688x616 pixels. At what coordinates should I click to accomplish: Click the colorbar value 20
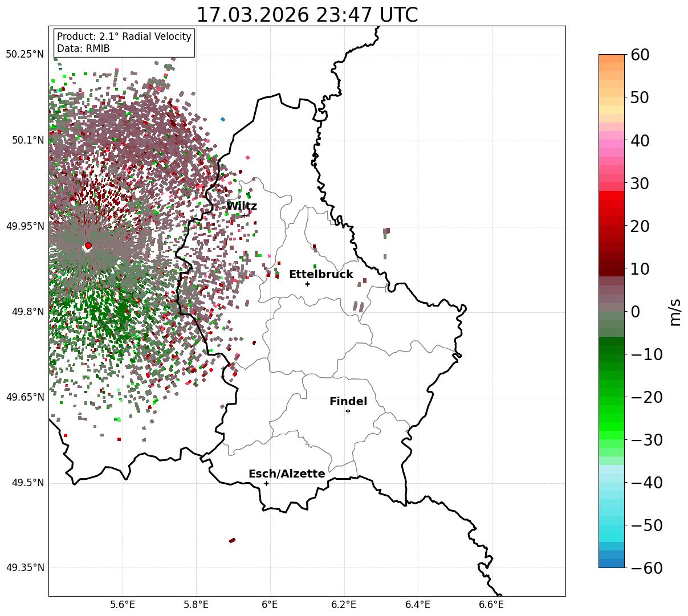(641, 226)
